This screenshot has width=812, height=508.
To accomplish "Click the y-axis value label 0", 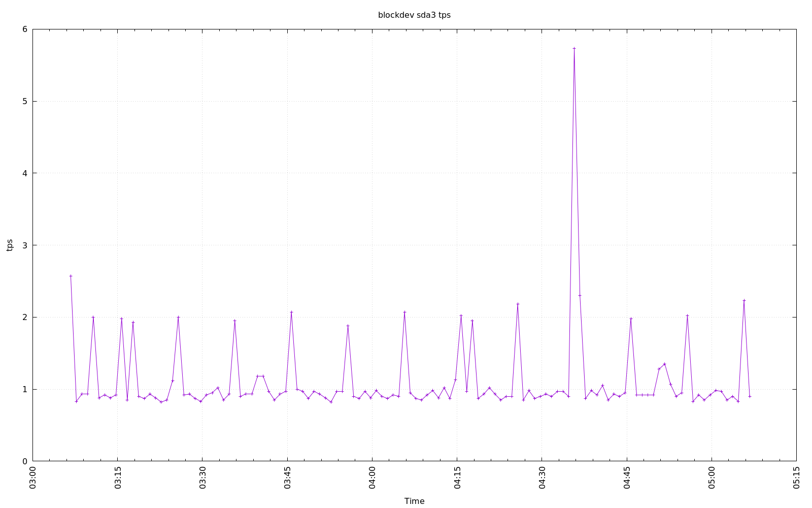I will tap(24, 461).
